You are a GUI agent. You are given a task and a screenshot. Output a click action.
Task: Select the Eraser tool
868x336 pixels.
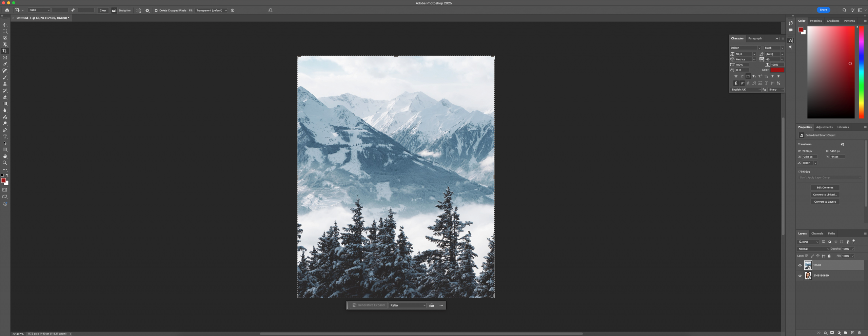[x=5, y=97]
